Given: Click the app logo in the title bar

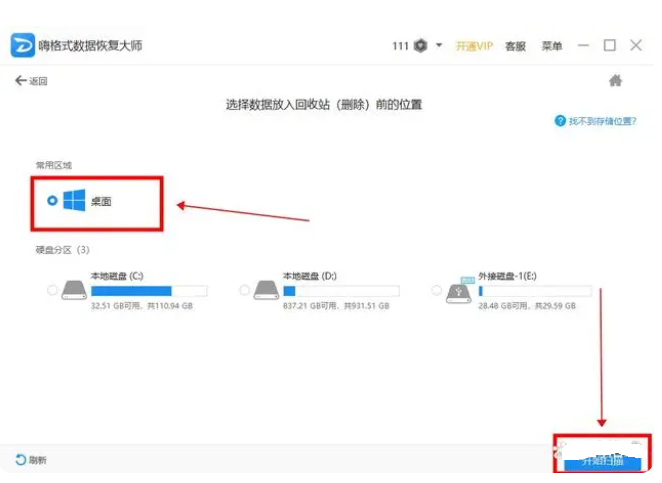Looking at the screenshot, I should click(x=22, y=46).
